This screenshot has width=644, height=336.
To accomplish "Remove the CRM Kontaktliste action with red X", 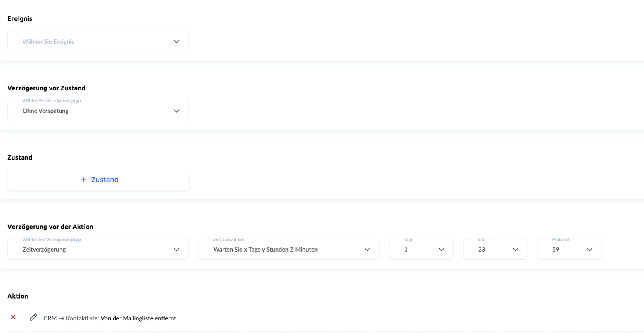I will coord(13,317).
